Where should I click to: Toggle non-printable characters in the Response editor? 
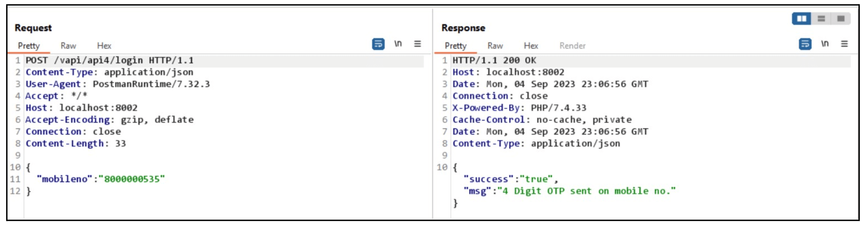click(x=825, y=44)
